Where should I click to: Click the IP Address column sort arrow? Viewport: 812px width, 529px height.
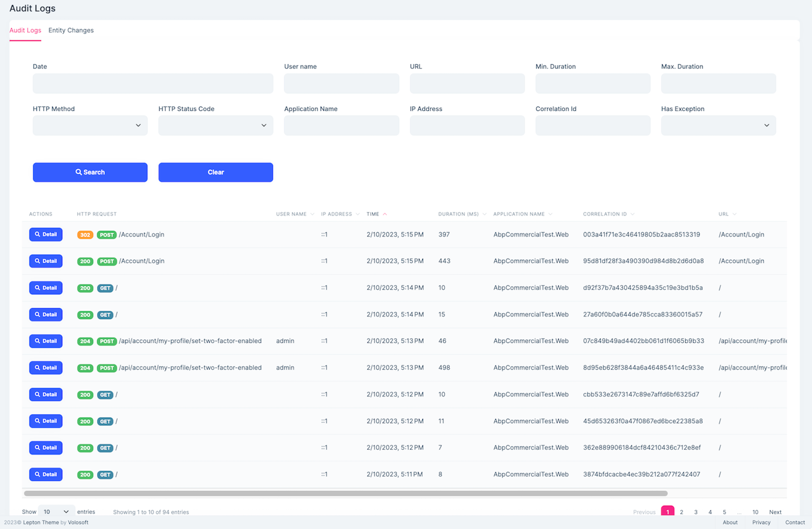[x=357, y=214]
